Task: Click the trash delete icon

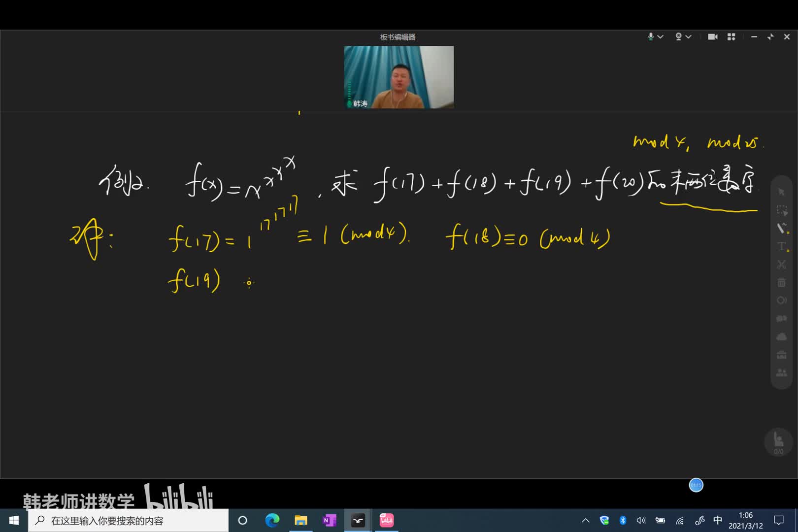Action: (x=782, y=283)
